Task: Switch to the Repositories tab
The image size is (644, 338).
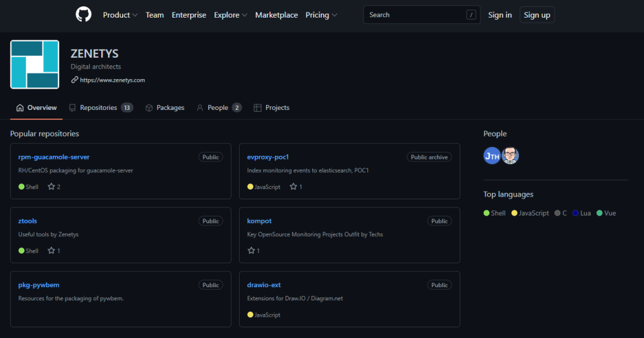Action: (x=100, y=108)
